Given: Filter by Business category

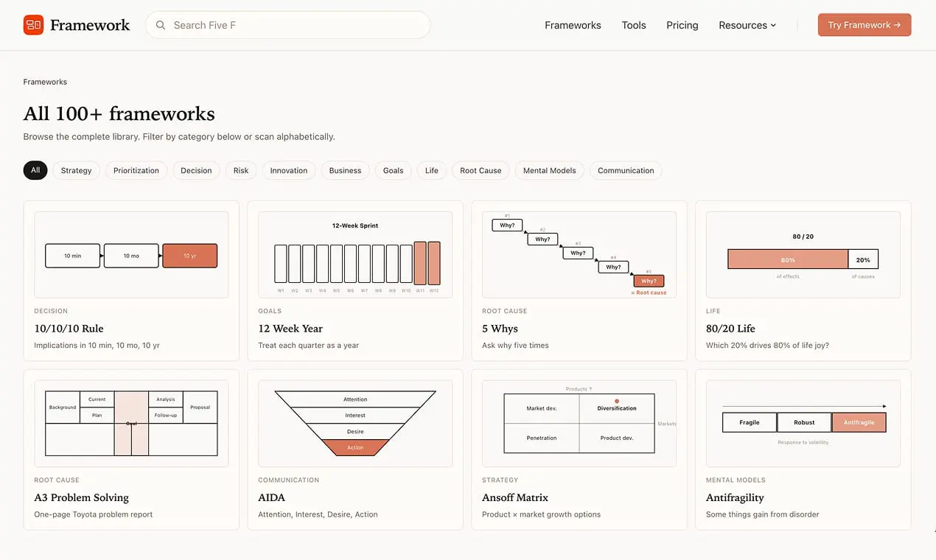Looking at the screenshot, I should click(345, 170).
